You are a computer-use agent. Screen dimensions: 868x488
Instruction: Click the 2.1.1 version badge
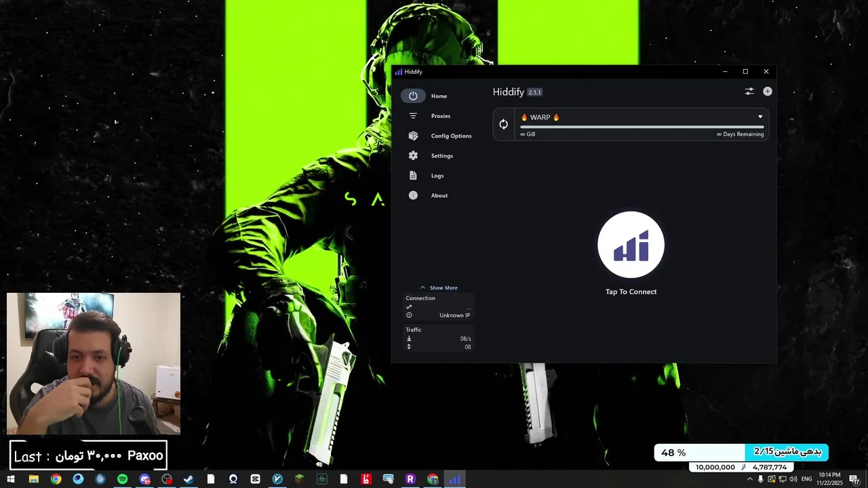click(534, 92)
